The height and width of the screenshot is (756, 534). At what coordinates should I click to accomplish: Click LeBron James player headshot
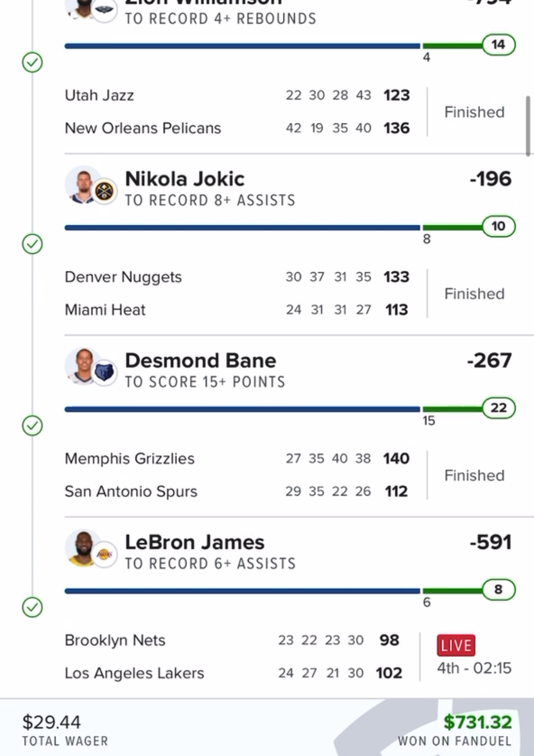[81, 547]
